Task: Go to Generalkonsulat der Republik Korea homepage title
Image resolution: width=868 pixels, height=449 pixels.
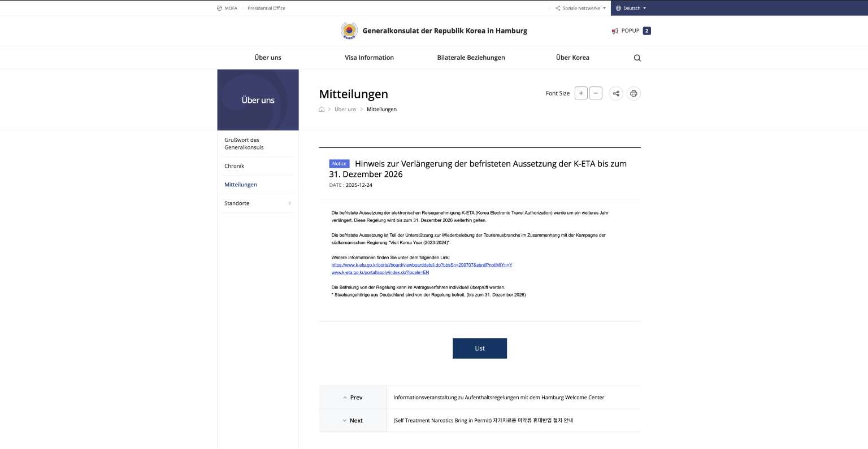Action: pyautogui.click(x=445, y=31)
